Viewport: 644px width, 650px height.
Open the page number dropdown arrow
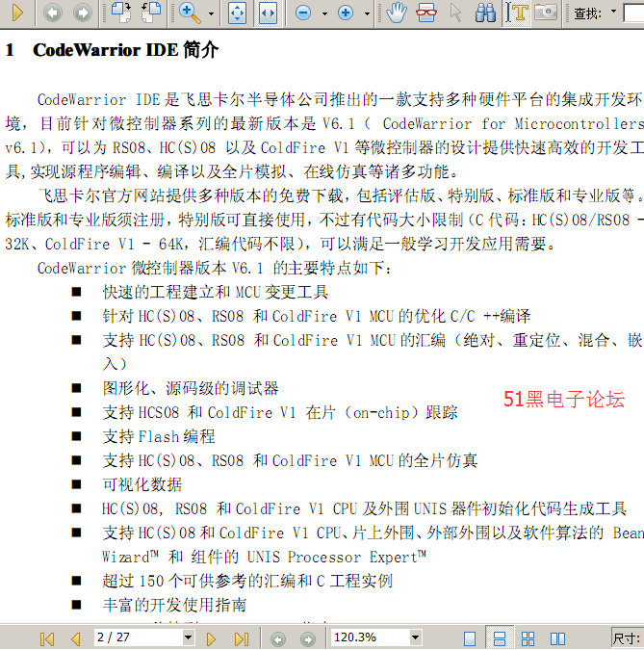189,637
